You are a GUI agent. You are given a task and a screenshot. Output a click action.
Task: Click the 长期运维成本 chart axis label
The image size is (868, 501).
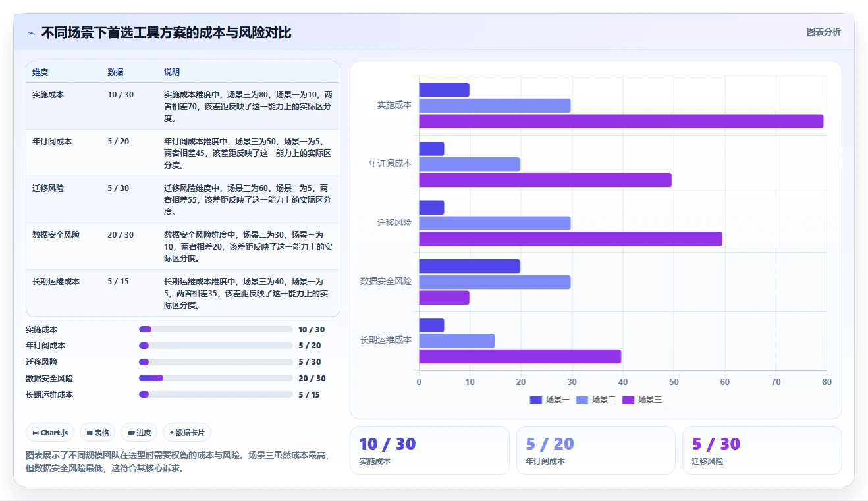(386, 340)
